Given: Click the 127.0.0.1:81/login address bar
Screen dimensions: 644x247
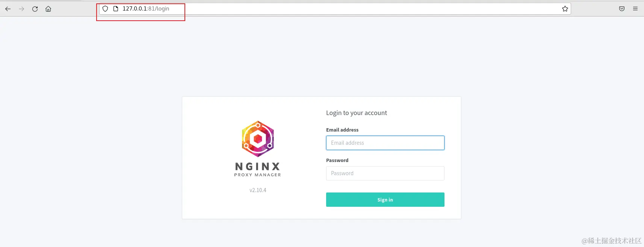Looking at the screenshot, I should coord(334,9).
